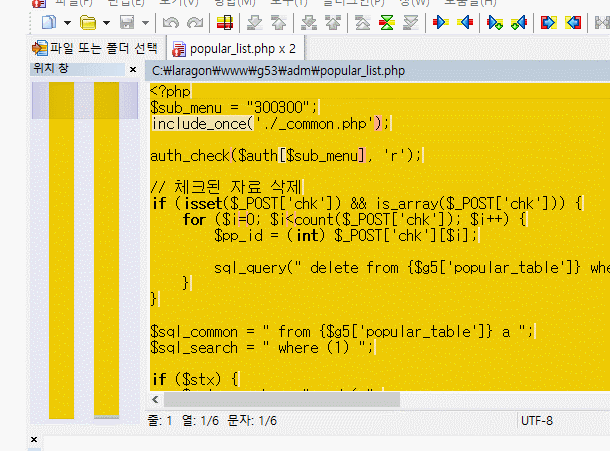Center on the current difference
610x451 pixels.
(x=387, y=23)
